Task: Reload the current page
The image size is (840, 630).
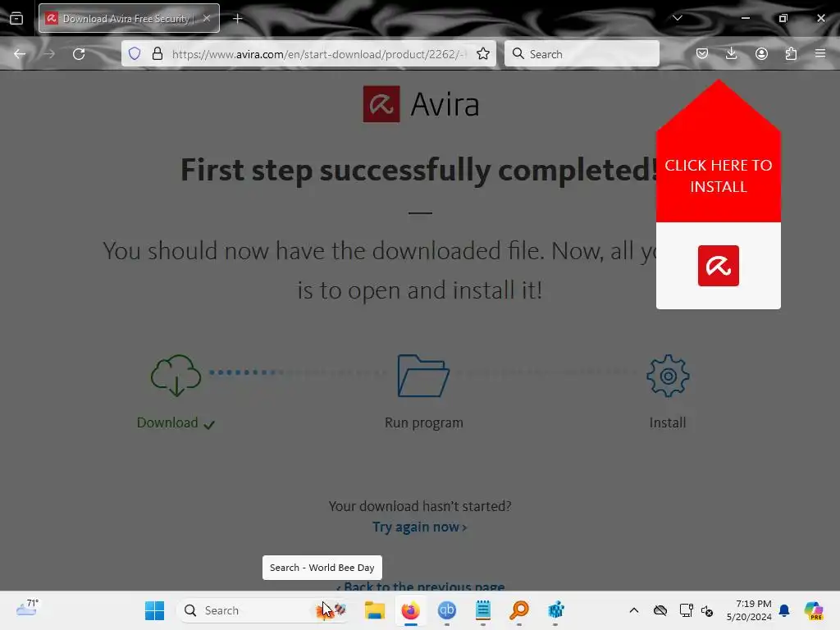Action: click(79, 54)
